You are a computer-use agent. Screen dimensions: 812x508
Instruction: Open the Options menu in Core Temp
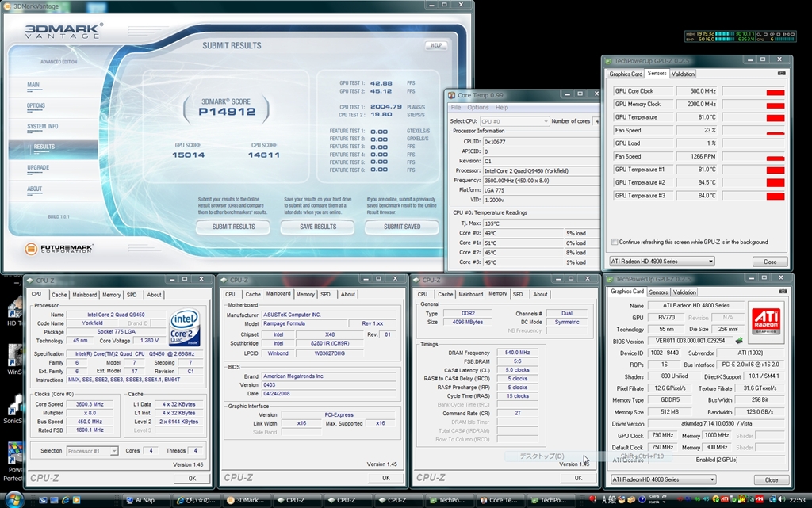coord(478,108)
